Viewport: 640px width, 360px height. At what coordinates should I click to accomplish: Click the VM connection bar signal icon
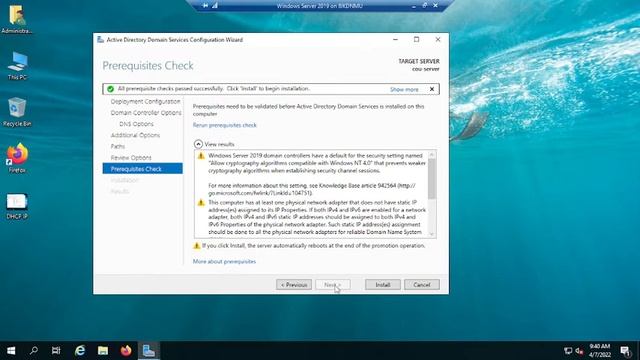pyautogui.click(x=215, y=6)
